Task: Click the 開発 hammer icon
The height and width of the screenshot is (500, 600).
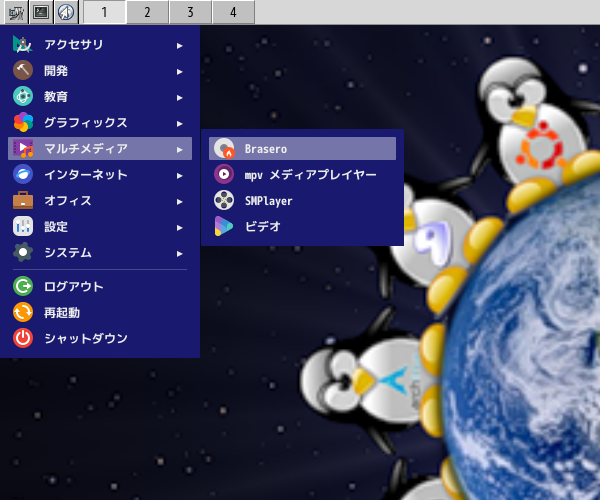Action: point(23,70)
